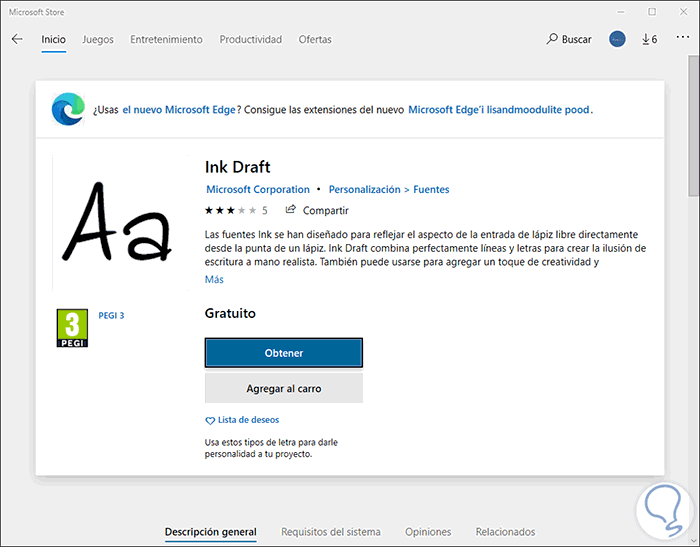Open the Entretenimiento tab
The image size is (700, 547).
(166, 39)
